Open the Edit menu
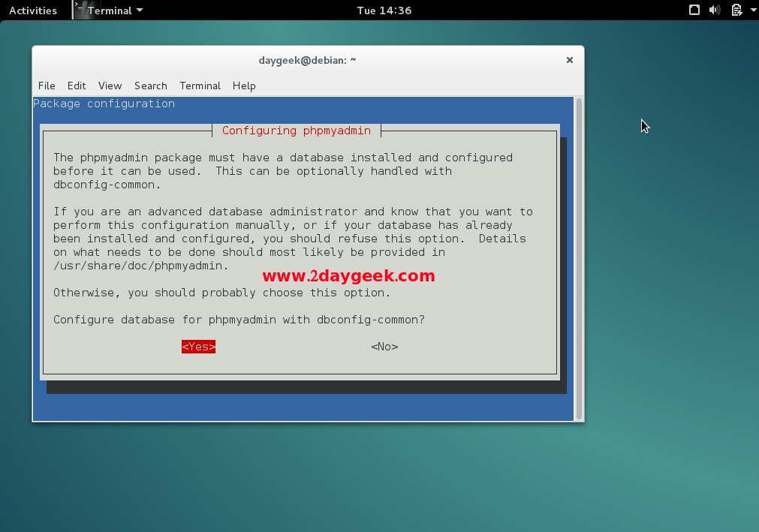 [x=77, y=86]
